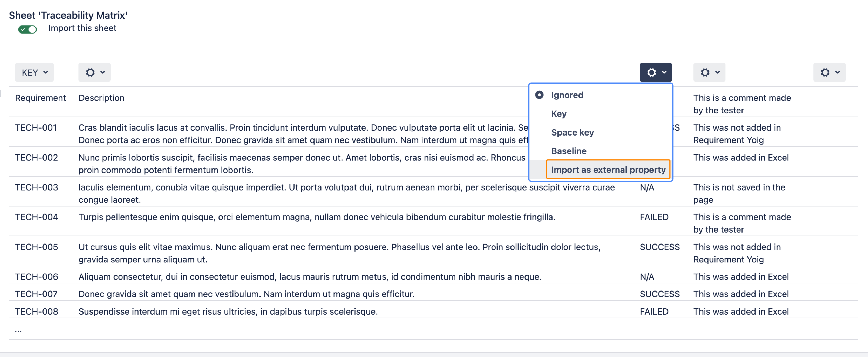868x357 pixels.
Task: Expand chevron next to Description column gear
Action: pyautogui.click(x=103, y=72)
